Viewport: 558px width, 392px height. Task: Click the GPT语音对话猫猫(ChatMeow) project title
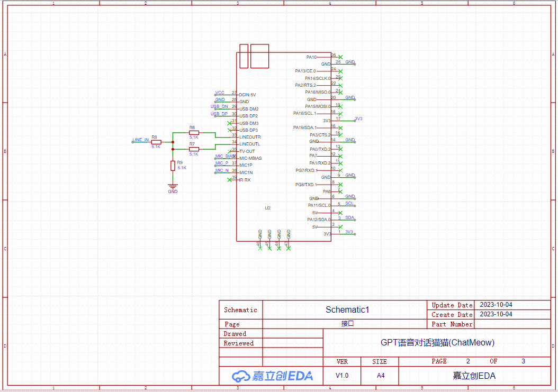pyautogui.click(x=437, y=342)
